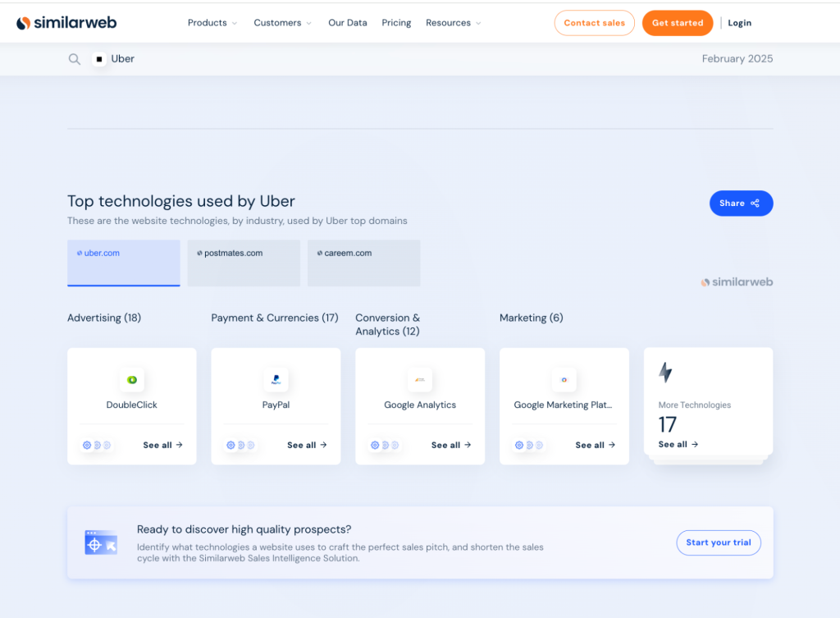Click the Get started button
The height and width of the screenshot is (618, 840).
(678, 22)
